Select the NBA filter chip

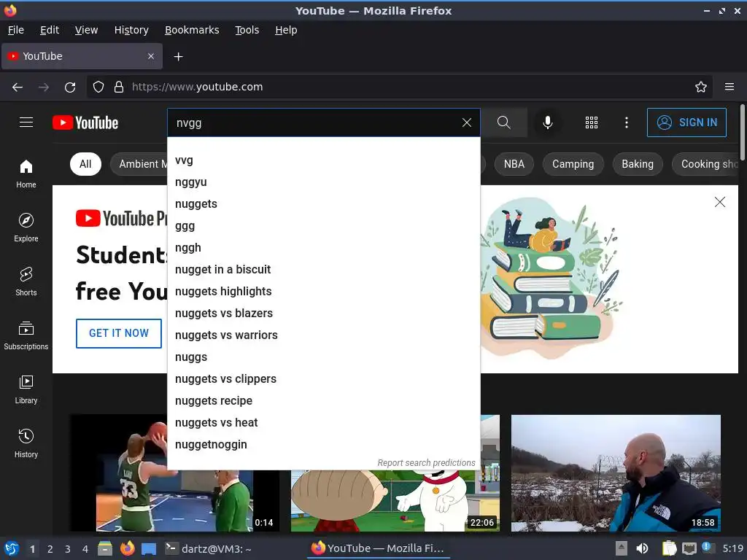[x=514, y=164]
